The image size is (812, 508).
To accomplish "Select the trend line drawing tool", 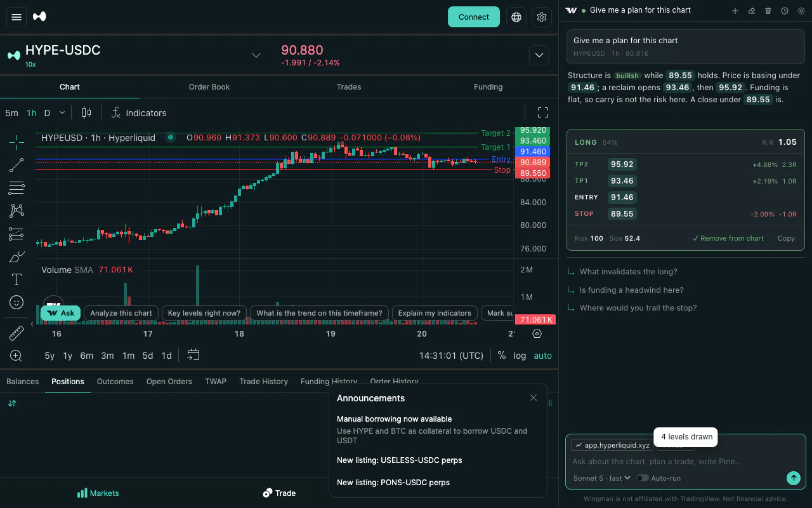I will click(16, 165).
